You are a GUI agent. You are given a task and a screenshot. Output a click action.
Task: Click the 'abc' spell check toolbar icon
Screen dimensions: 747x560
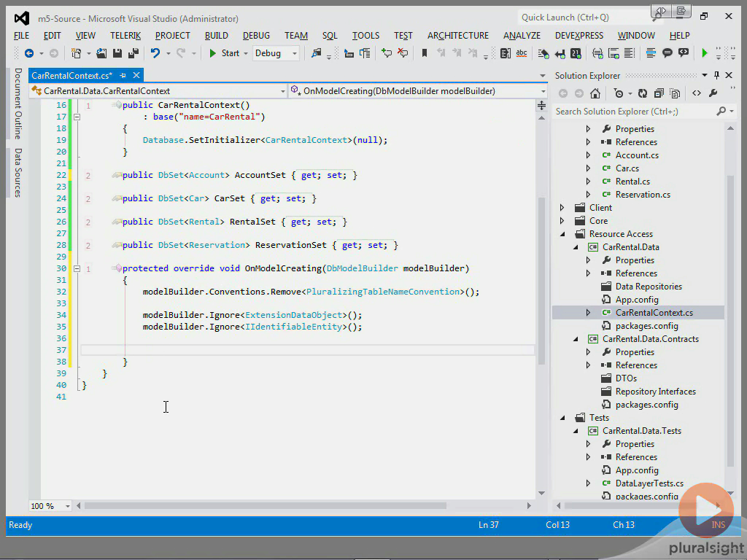(x=522, y=53)
